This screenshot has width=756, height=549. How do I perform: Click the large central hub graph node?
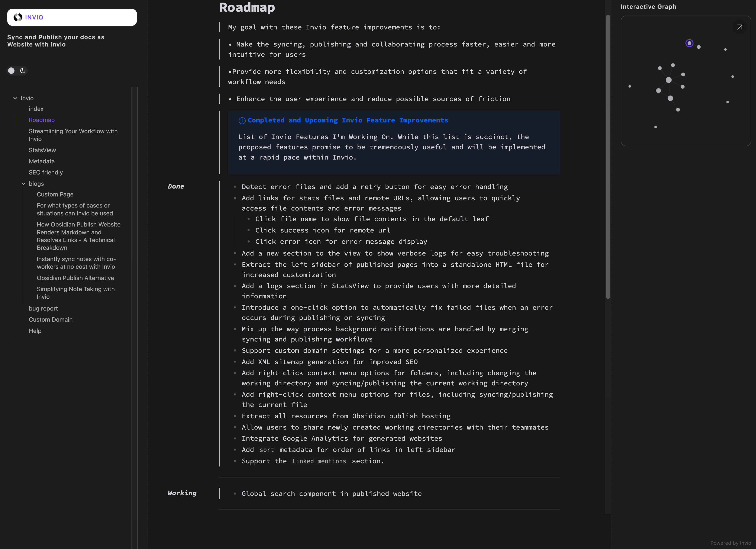pyautogui.click(x=669, y=80)
